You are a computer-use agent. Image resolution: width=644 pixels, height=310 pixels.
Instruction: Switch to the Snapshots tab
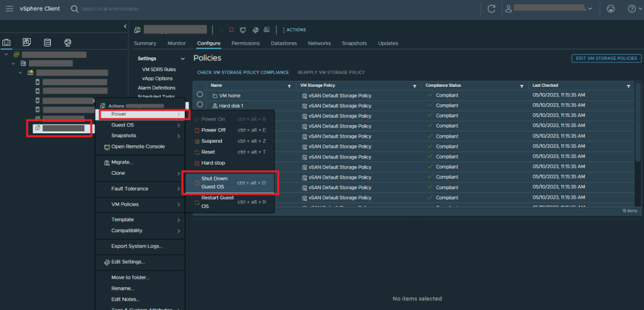[x=354, y=43]
